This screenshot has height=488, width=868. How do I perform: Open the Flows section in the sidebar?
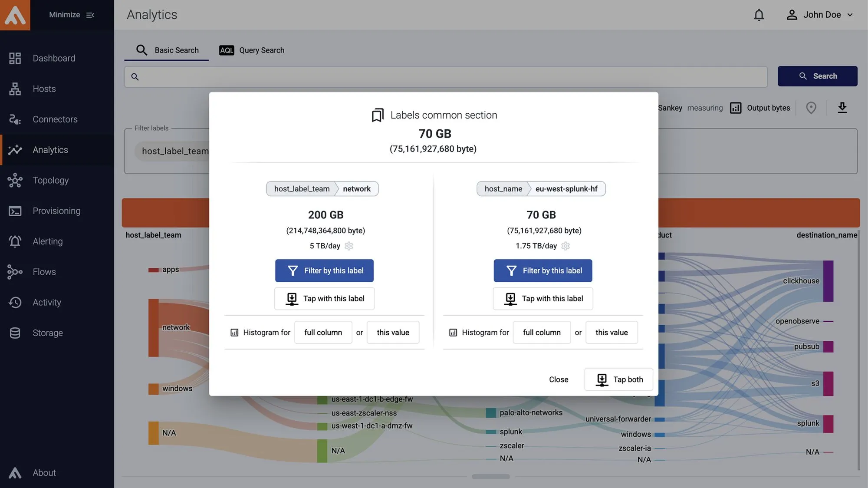coord(44,272)
